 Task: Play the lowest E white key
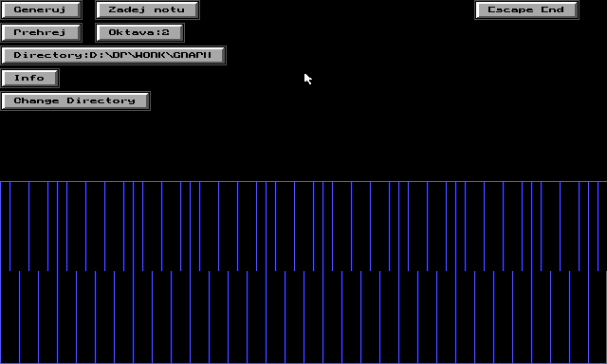tap(47, 318)
